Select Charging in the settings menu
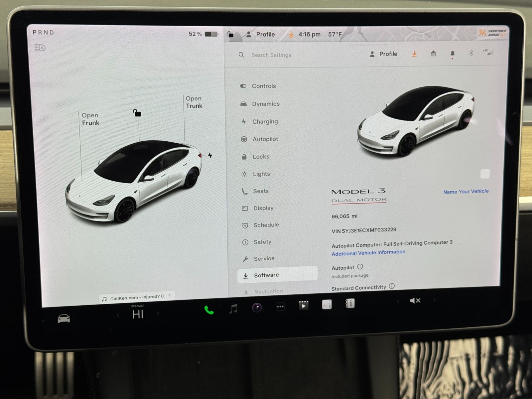Screen dimensions: 532x399 tap(265, 122)
